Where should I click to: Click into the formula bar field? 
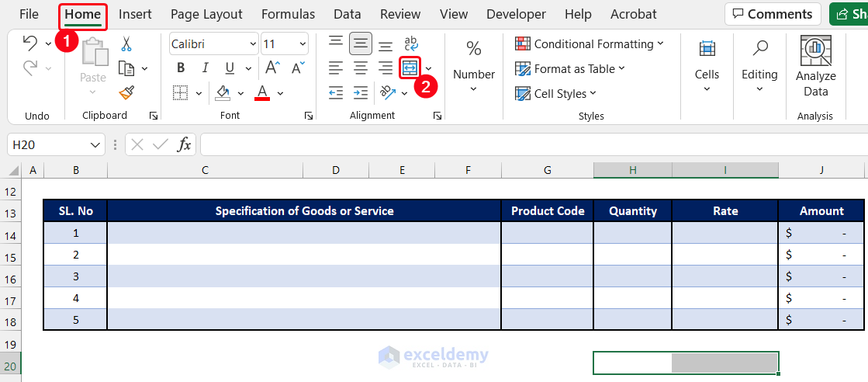pos(527,144)
